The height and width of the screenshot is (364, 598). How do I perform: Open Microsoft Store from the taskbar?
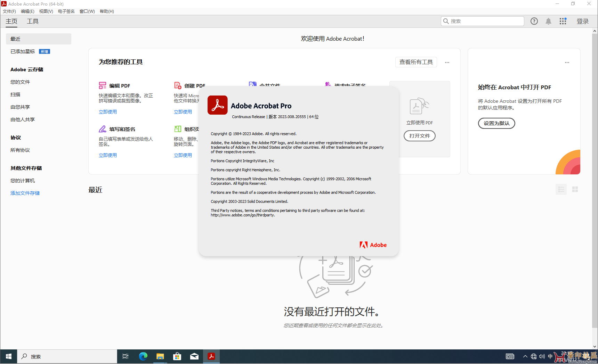click(x=177, y=356)
